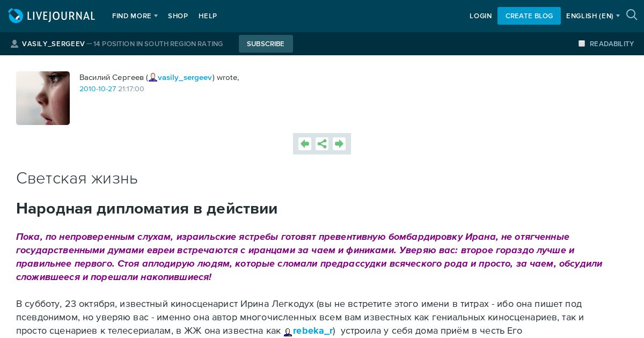Open the rebeka_r user link

point(313,331)
